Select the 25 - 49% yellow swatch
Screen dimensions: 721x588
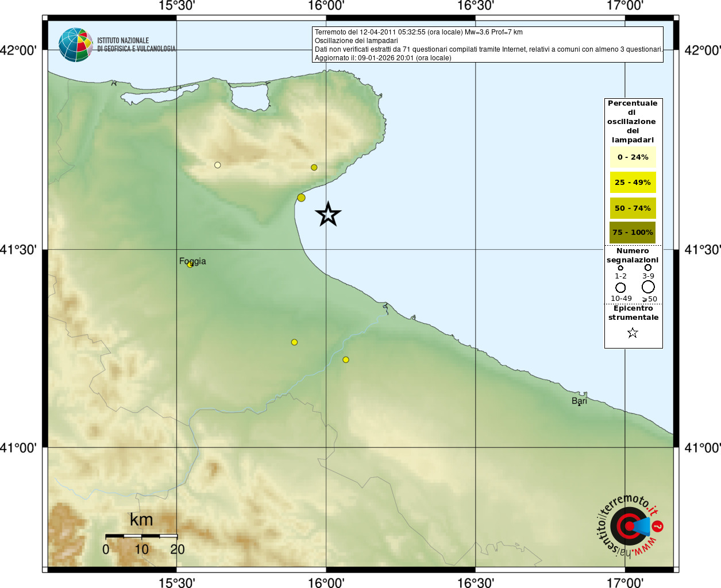click(633, 182)
